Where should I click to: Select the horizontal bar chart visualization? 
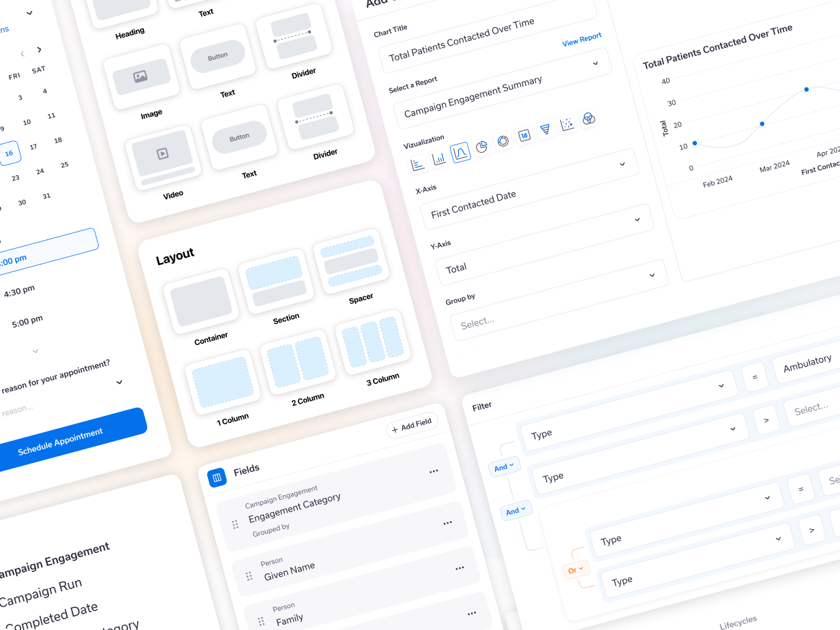(418, 164)
